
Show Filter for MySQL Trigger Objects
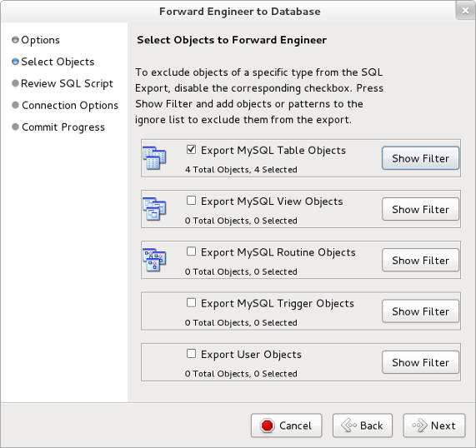coord(420,311)
